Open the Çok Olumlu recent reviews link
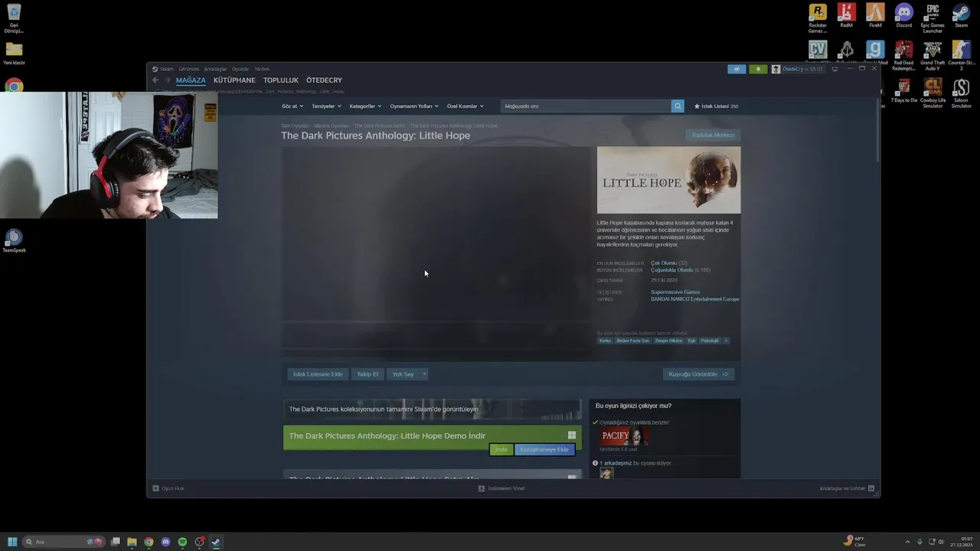This screenshot has height=551, width=980. tap(664, 263)
